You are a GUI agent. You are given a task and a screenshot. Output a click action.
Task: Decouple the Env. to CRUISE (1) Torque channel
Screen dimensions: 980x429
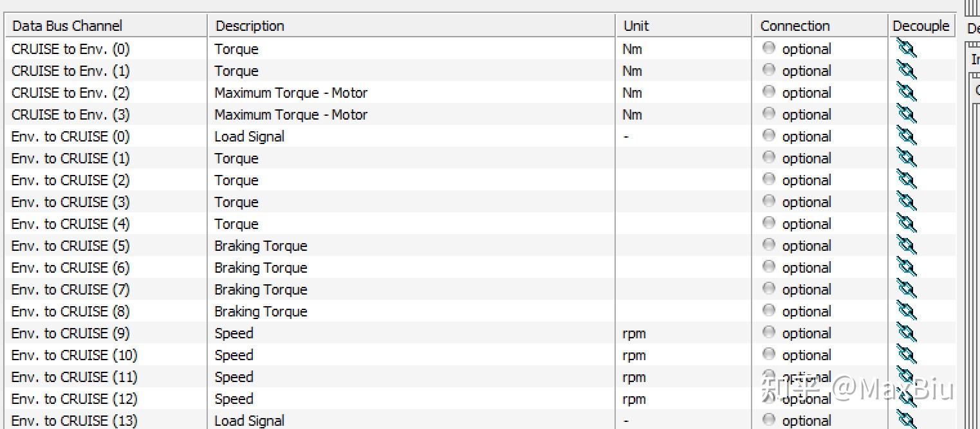(906, 158)
